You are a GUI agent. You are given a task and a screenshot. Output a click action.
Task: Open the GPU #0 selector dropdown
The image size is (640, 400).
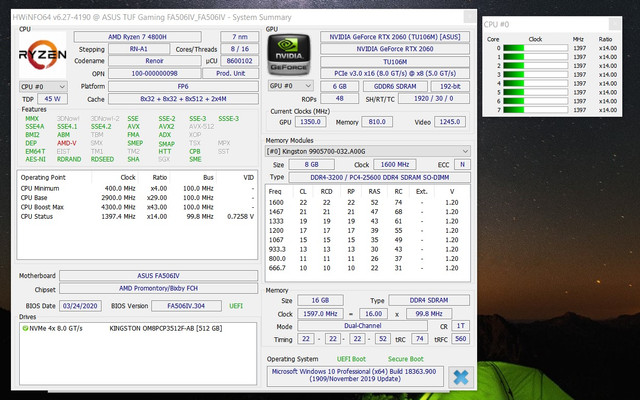(x=291, y=86)
